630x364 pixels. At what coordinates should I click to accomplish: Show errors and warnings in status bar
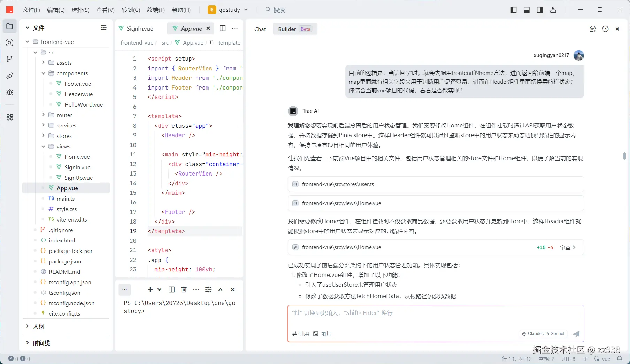(x=19, y=358)
